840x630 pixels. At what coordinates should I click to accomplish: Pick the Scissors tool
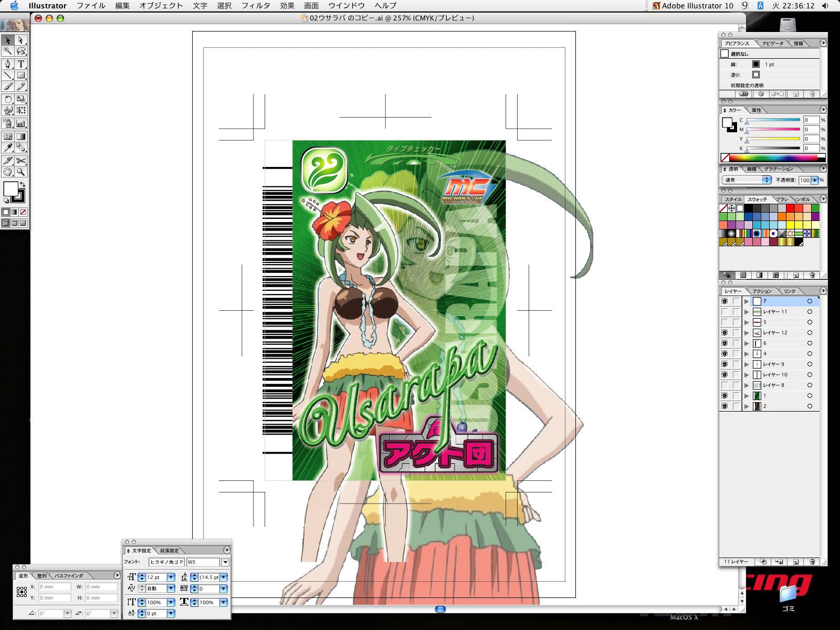pyautogui.click(x=21, y=161)
